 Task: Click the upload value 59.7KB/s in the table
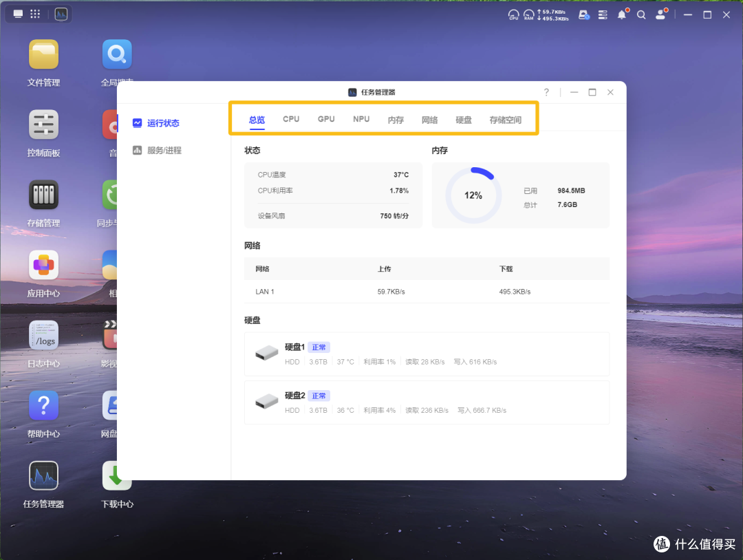(x=391, y=292)
